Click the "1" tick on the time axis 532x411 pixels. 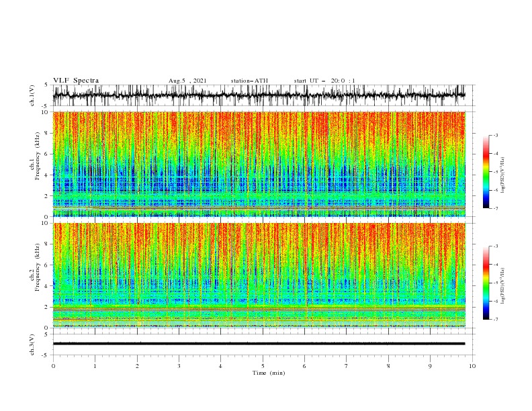[95, 366]
